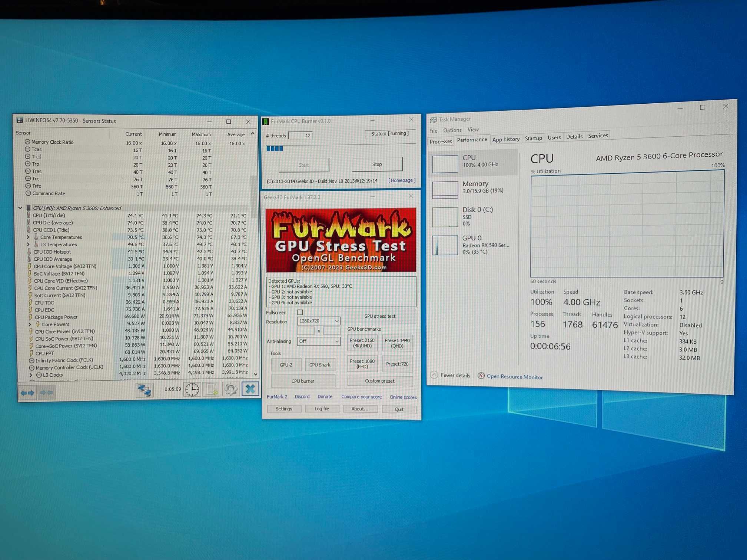Launch GPU Shark tool button
Viewport: 747px width, 560px height.
(320, 365)
